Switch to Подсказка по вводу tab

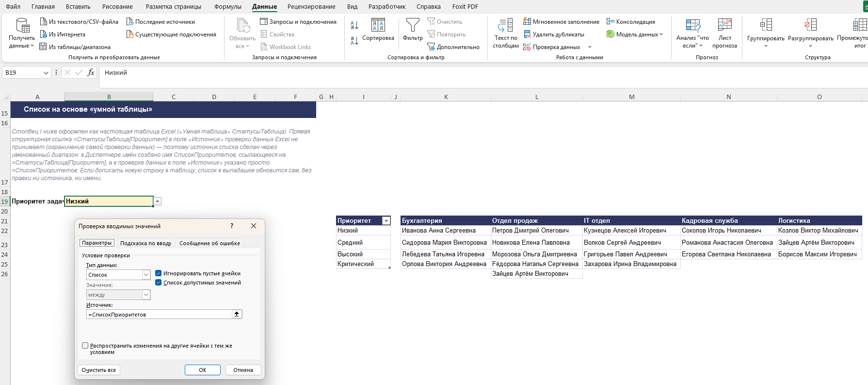point(146,243)
